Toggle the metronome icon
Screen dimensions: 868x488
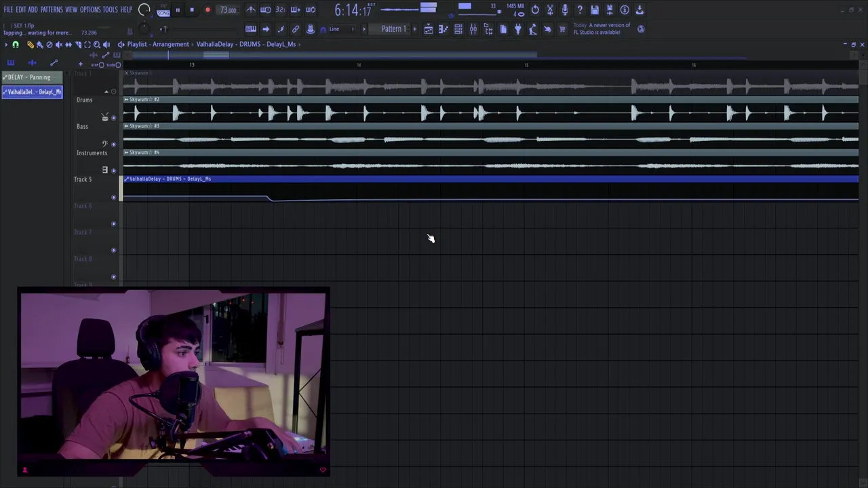(x=251, y=10)
